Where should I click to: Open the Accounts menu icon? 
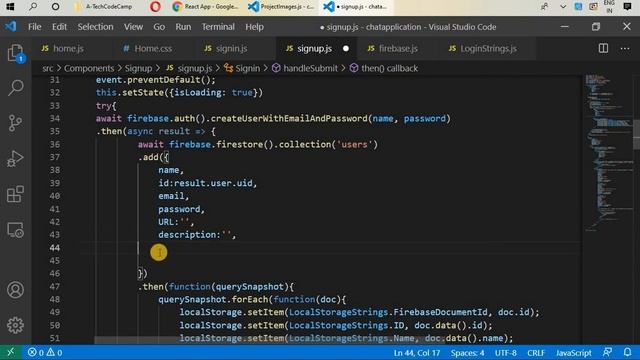pos(16,290)
